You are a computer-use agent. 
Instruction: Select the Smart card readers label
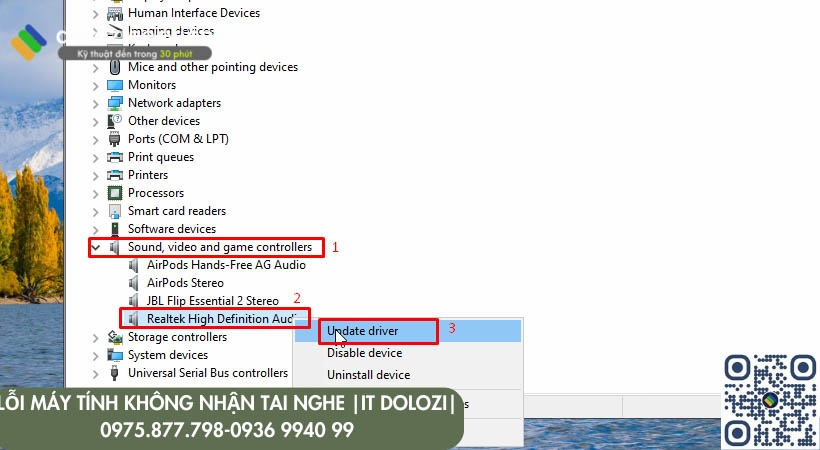(177, 211)
